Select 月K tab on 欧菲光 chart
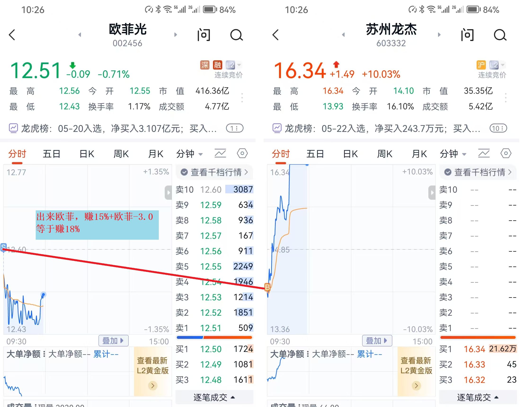The height and width of the screenshot is (407, 532). (156, 154)
